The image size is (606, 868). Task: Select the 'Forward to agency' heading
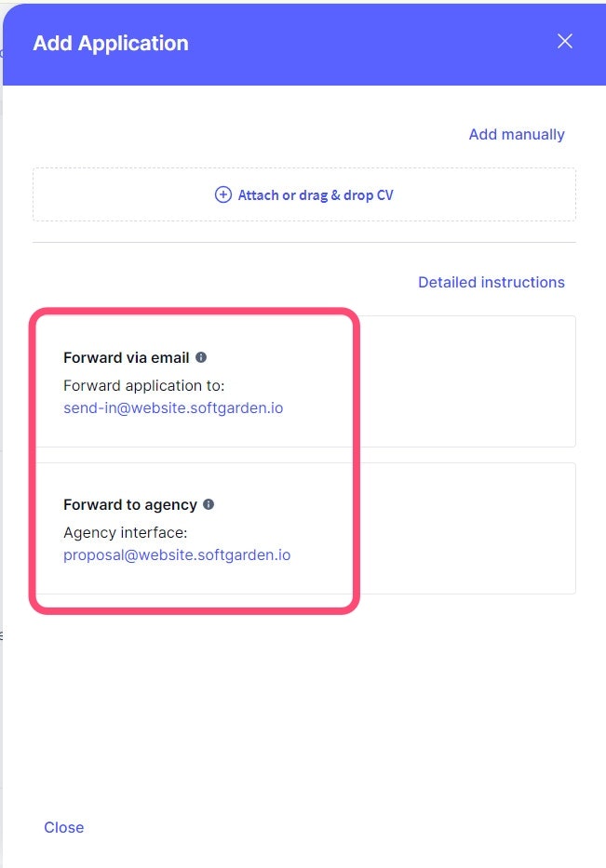tap(130, 504)
